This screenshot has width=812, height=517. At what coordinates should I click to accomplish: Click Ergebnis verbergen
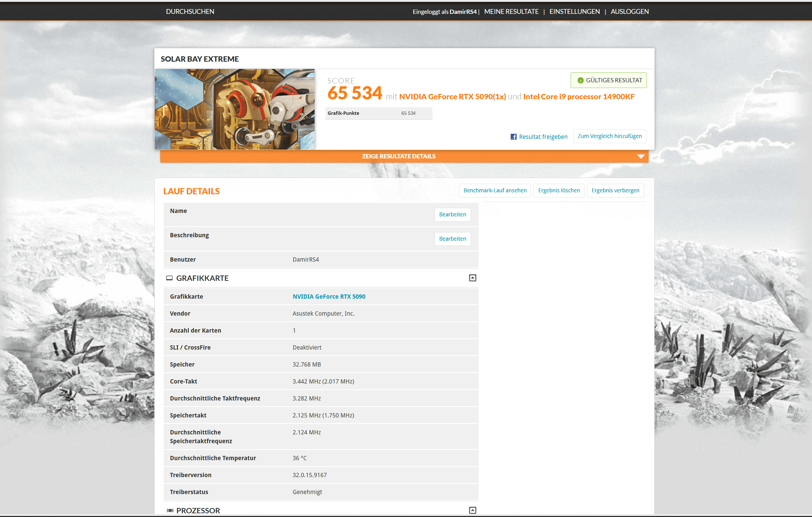pyautogui.click(x=615, y=190)
